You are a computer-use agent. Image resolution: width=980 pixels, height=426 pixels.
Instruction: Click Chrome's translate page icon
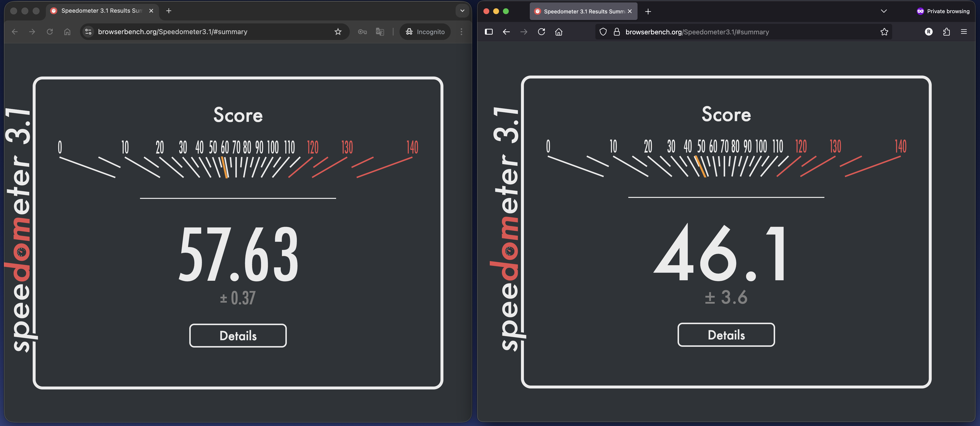click(380, 32)
